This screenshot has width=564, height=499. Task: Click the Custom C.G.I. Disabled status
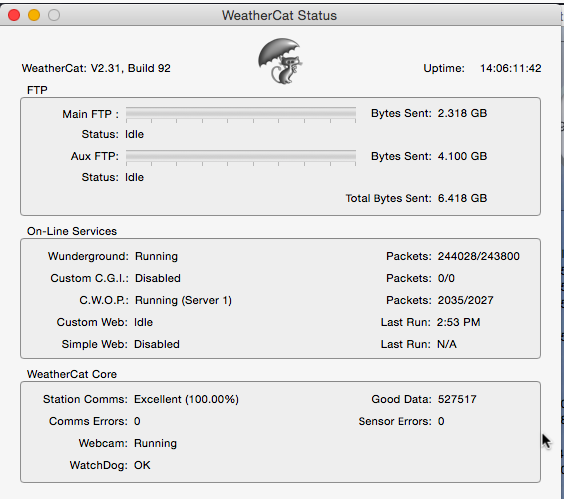coord(158,278)
